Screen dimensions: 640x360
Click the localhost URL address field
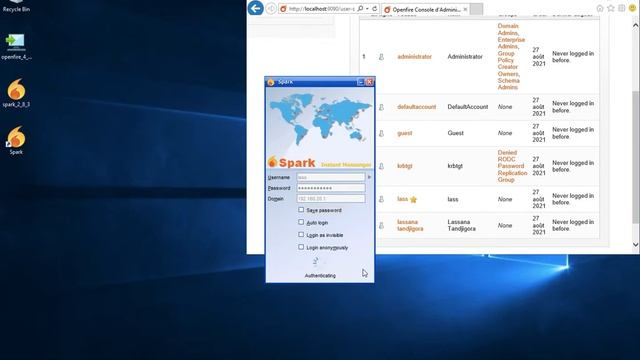[x=321, y=9]
